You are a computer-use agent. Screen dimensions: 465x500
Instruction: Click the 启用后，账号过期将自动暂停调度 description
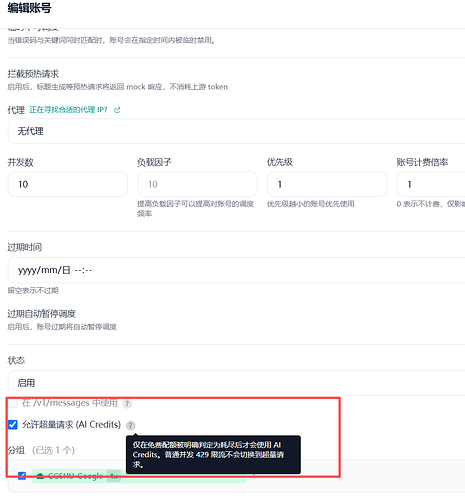click(x=62, y=327)
